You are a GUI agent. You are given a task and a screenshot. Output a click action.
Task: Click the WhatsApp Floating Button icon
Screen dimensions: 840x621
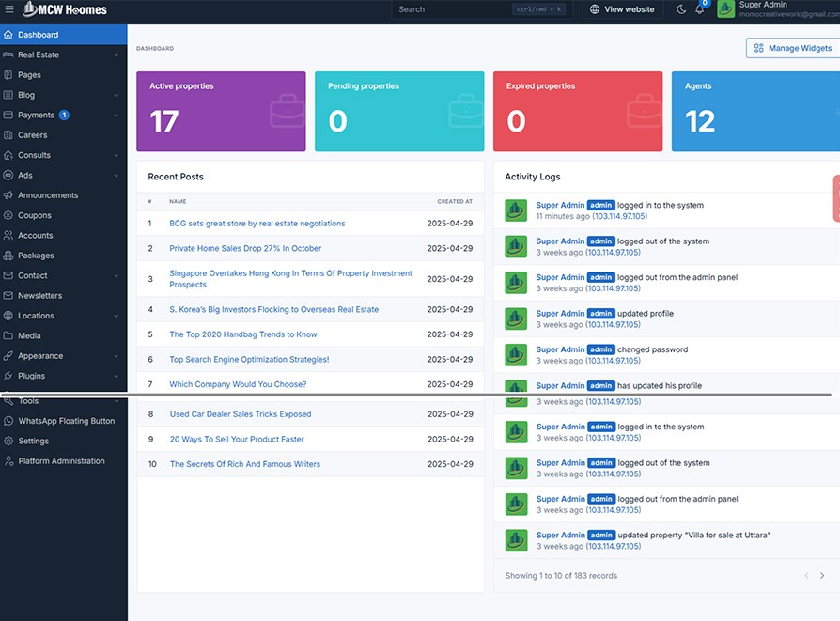coord(8,421)
